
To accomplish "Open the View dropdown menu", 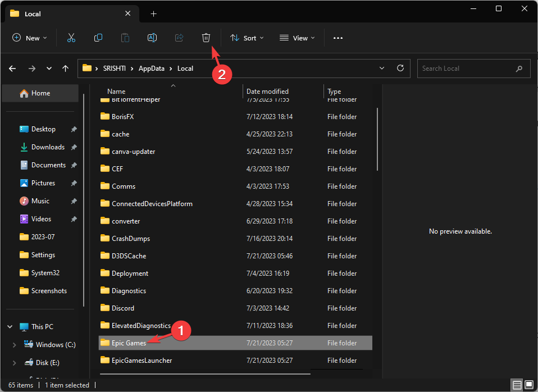I will pos(297,38).
